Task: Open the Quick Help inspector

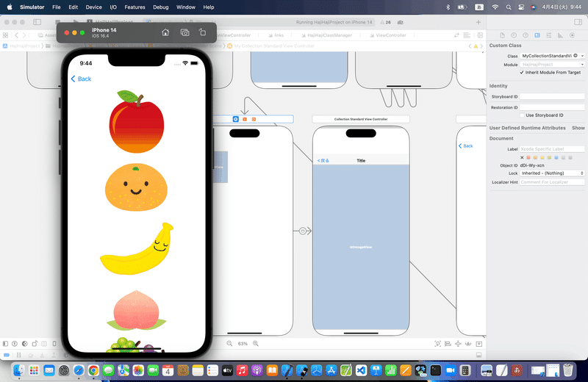Action: (x=526, y=35)
